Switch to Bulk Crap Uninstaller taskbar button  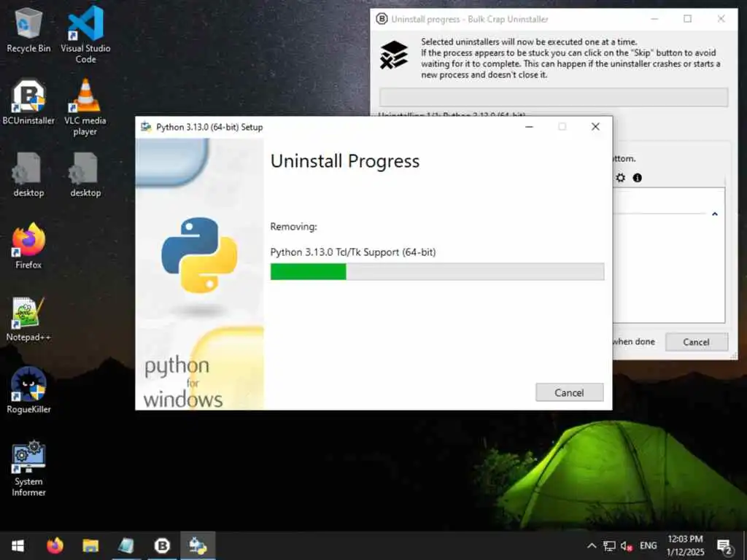(x=162, y=545)
